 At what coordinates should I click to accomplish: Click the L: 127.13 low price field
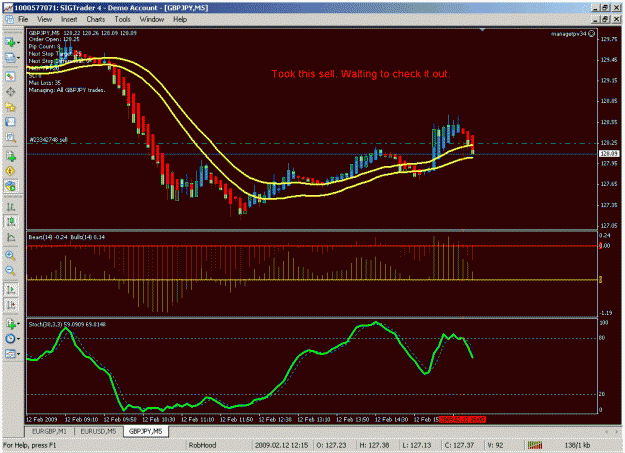[x=417, y=445]
